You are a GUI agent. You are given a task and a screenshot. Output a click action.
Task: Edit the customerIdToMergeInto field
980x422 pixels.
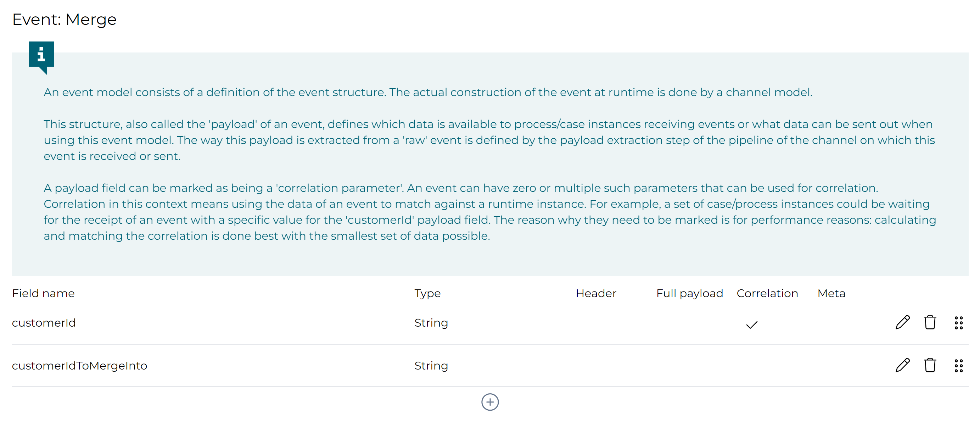pyautogui.click(x=902, y=365)
